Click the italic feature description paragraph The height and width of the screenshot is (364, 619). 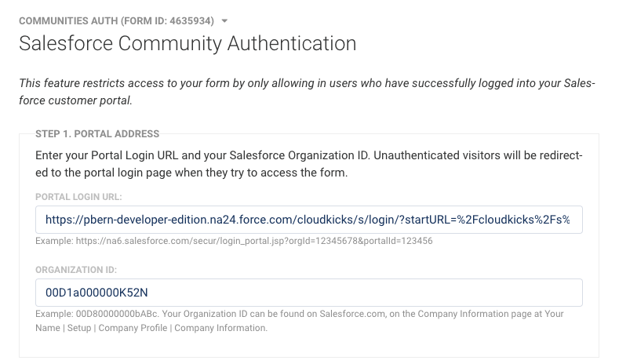point(307,92)
